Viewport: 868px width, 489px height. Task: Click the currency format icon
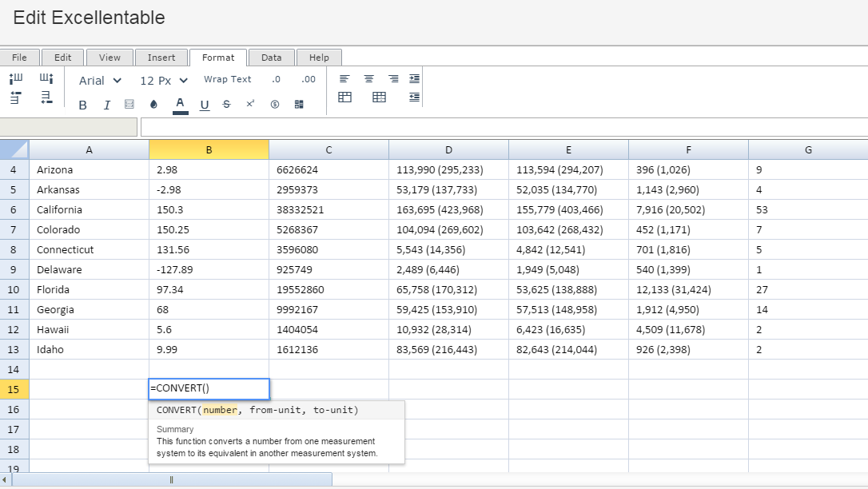coord(275,105)
